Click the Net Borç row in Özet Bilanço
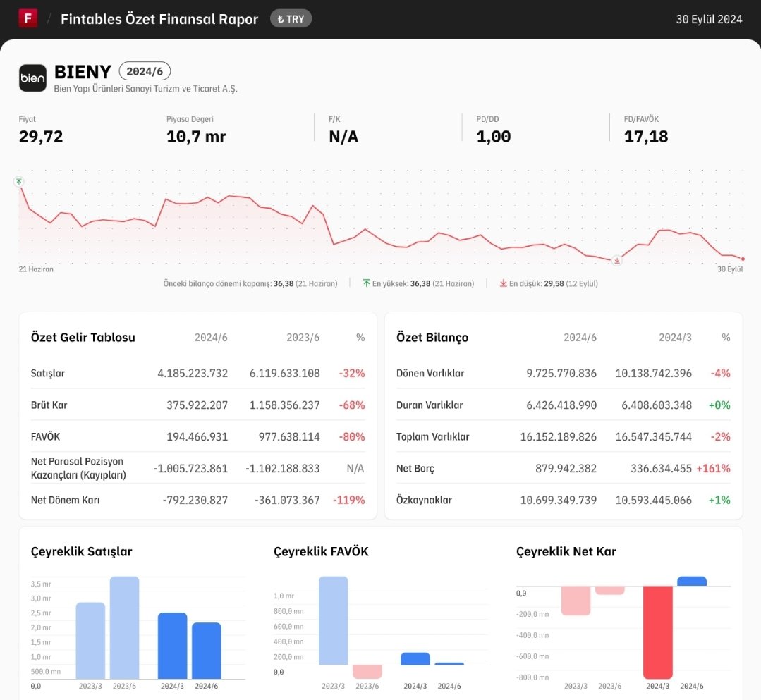Screen dimensions: 761x700 (x=563, y=468)
